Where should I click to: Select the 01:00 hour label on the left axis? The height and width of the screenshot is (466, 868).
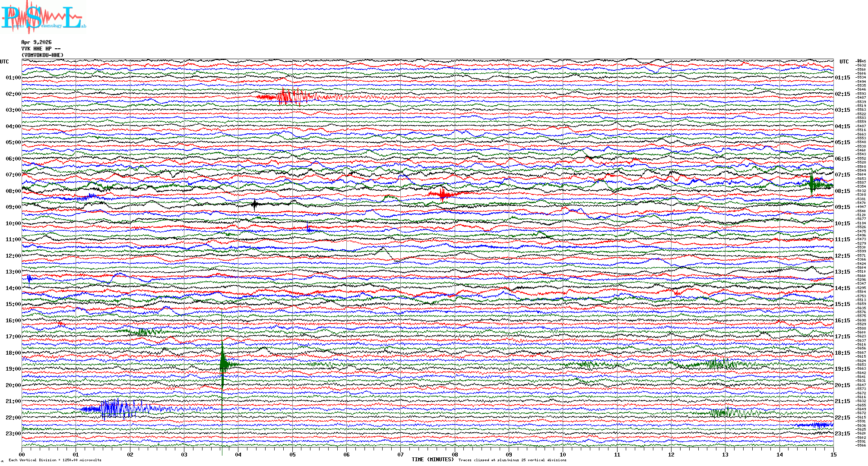pyautogui.click(x=13, y=78)
